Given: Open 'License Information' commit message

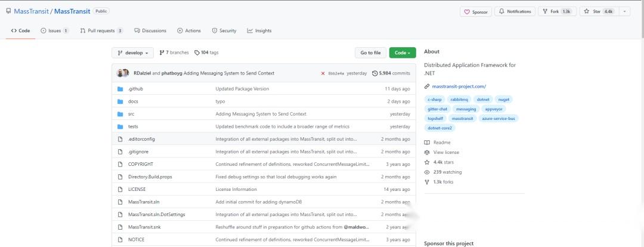Looking at the screenshot, I should 236,190.
